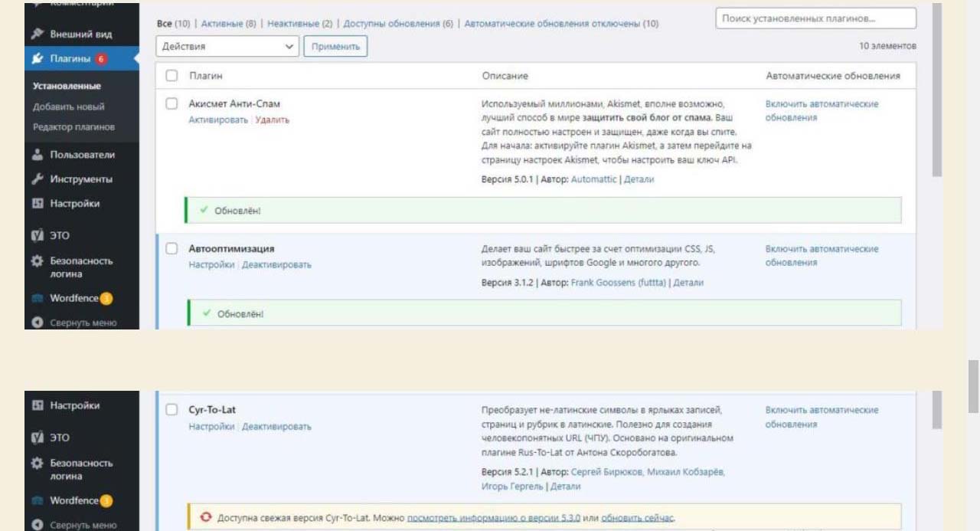
Task: Click обновить сейчас link for Cyr-To-Lat
Action: 637,517
